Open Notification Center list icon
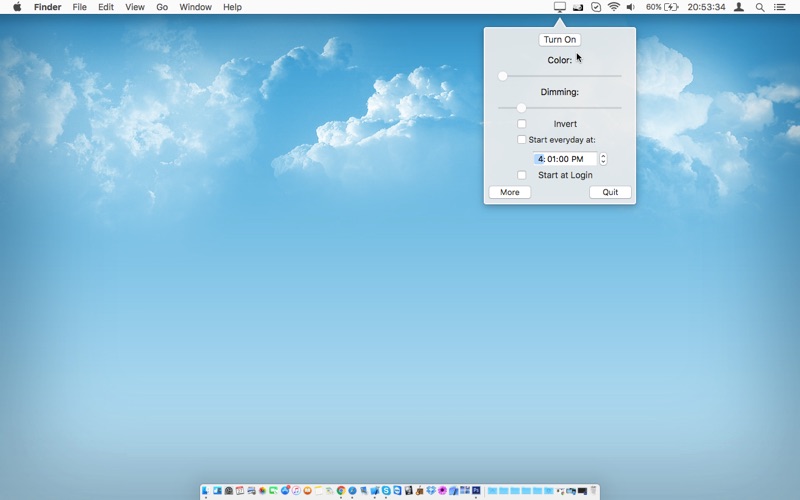 coord(780,7)
